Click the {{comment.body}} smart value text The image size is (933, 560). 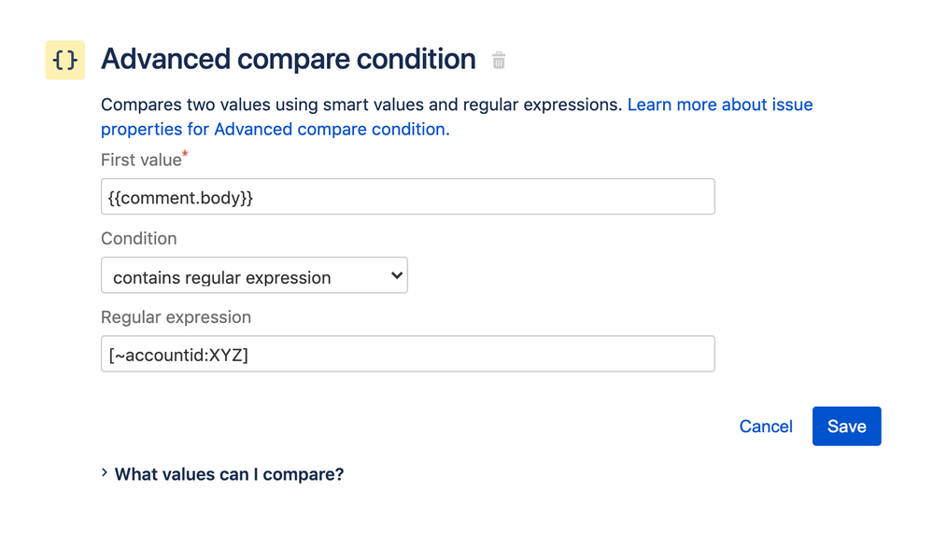(x=181, y=198)
